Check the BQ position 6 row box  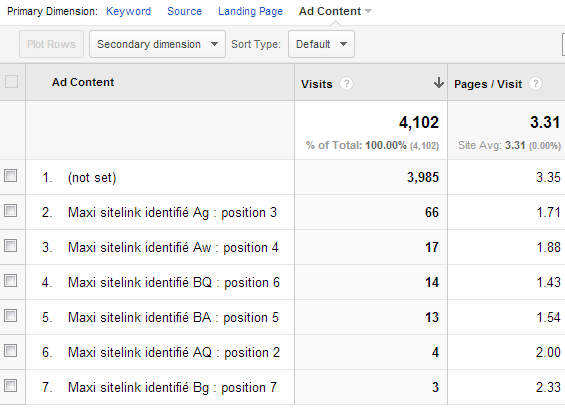(10, 280)
